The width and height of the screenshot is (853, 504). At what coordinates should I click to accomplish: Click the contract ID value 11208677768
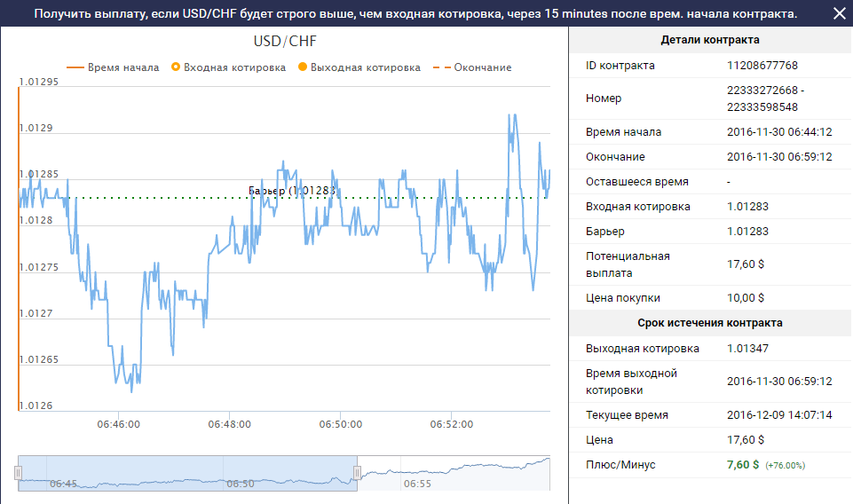pyautogui.click(x=762, y=65)
